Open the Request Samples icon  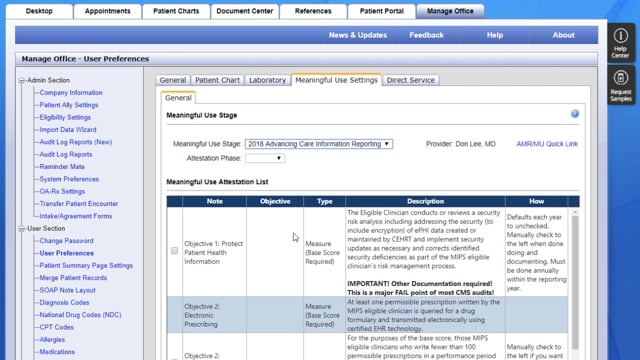point(620,86)
